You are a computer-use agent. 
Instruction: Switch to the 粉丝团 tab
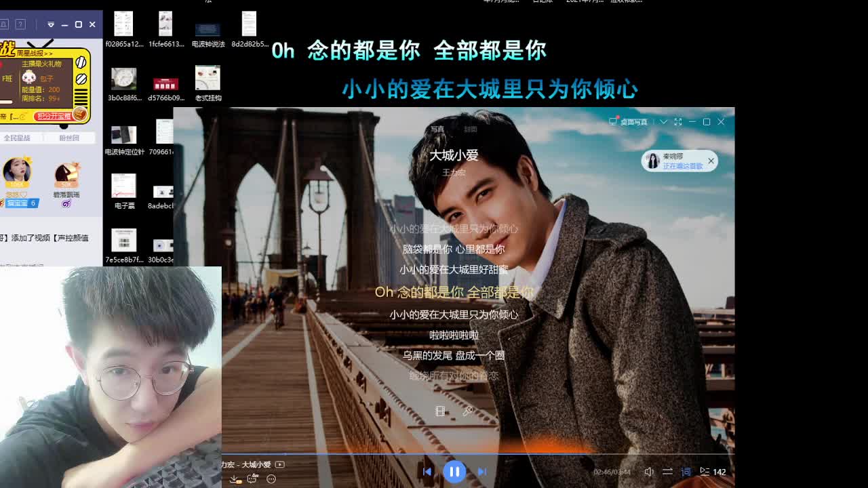point(69,138)
